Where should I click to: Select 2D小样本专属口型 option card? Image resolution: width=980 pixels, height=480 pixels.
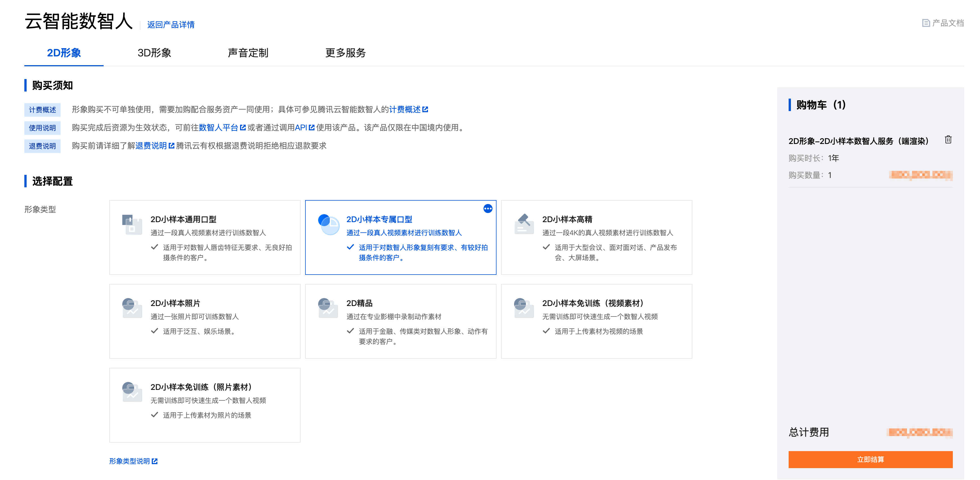tap(401, 237)
